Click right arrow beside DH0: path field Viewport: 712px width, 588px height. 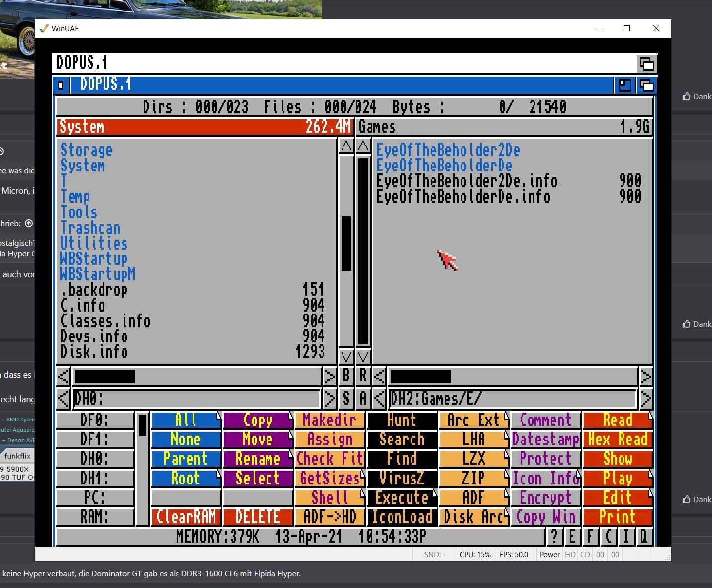[329, 398]
